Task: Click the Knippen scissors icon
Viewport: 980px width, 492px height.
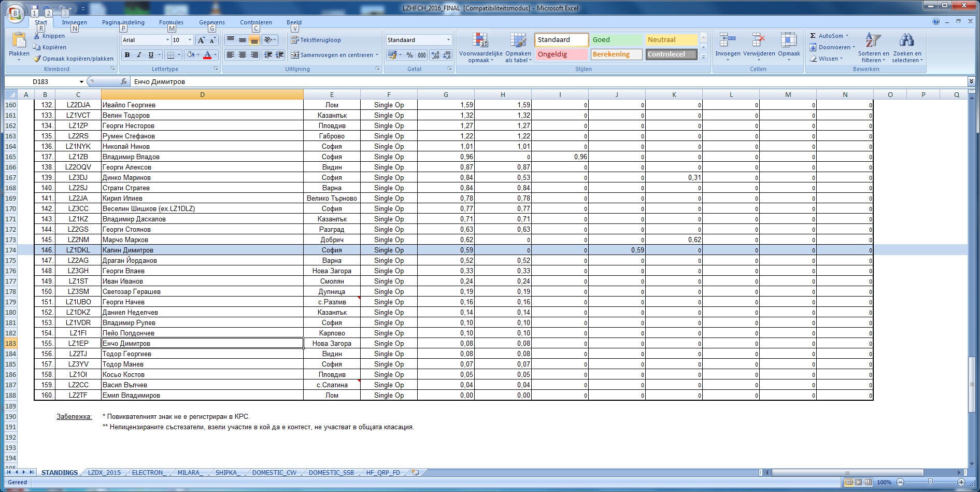Action: (37, 36)
